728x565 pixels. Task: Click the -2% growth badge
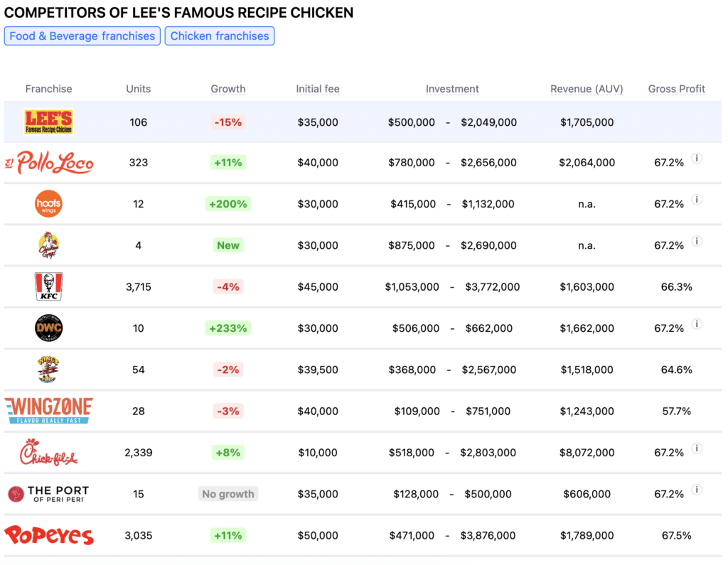point(228,370)
